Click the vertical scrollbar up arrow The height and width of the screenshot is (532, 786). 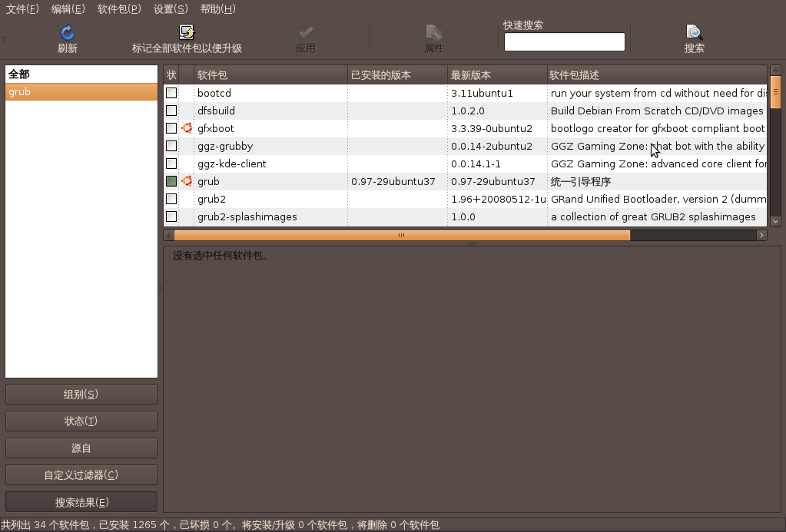click(x=775, y=70)
